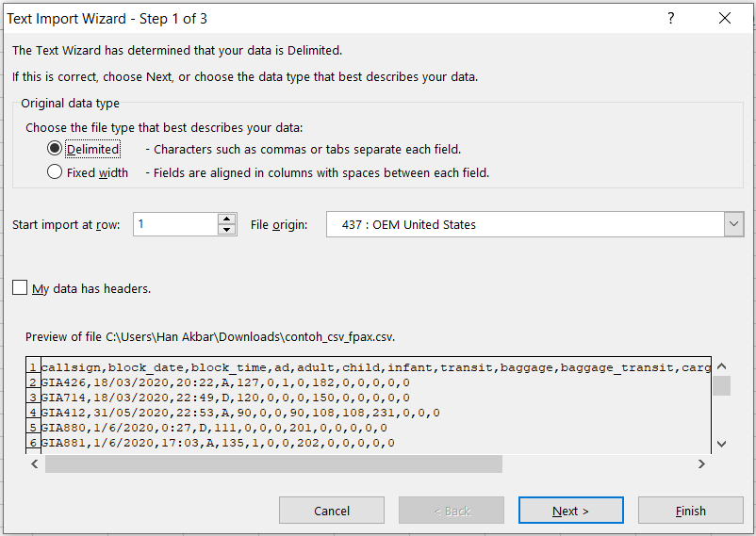Click the Help question mark icon
This screenshot has height=536, width=756.
tap(671, 19)
